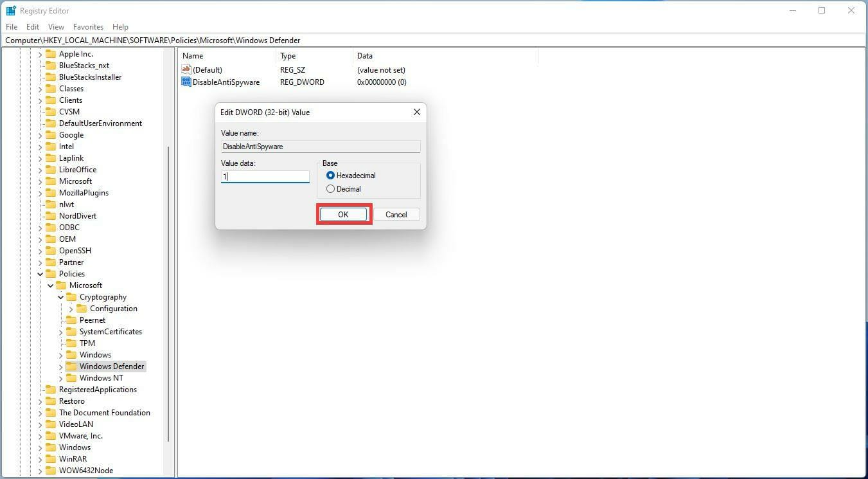This screenshot has height=479, width=868.
Task: Click the '(value not set)' data cell
Action: click(x=381, y=69)
